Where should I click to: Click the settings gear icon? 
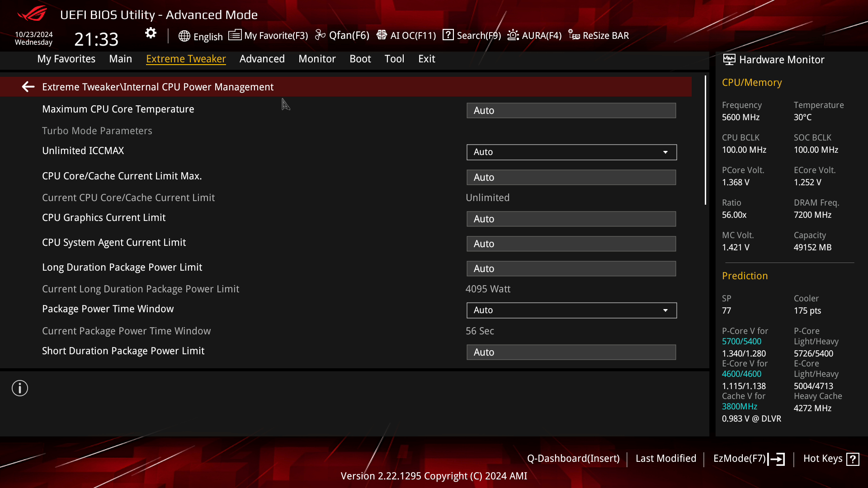[x=151, y=33]
